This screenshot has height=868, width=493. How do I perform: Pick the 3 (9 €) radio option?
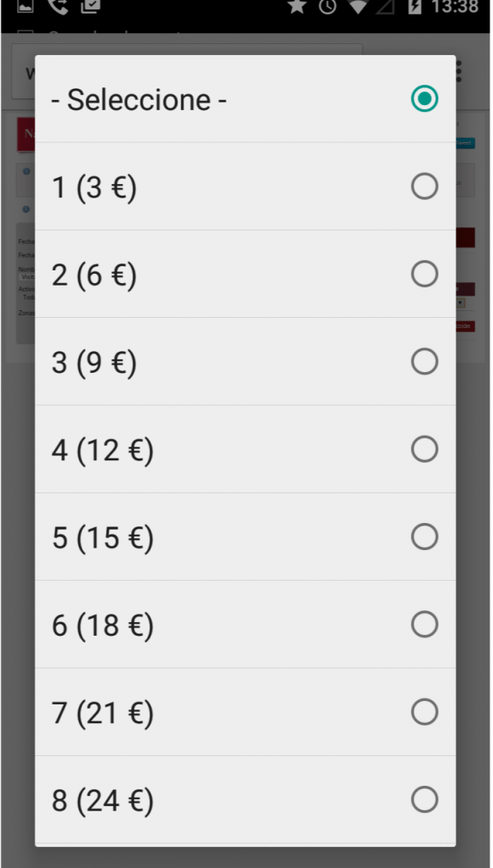424,361
